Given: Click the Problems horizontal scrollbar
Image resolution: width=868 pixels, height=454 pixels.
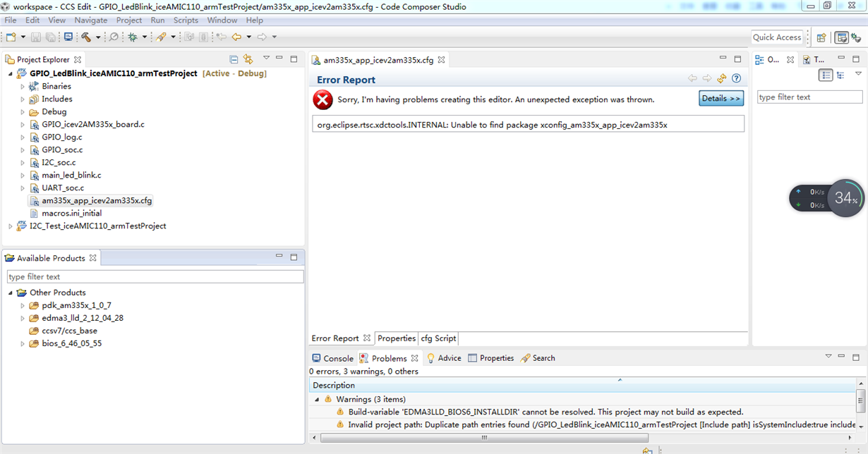Looking at the screenshot, I should pos(483,438).
